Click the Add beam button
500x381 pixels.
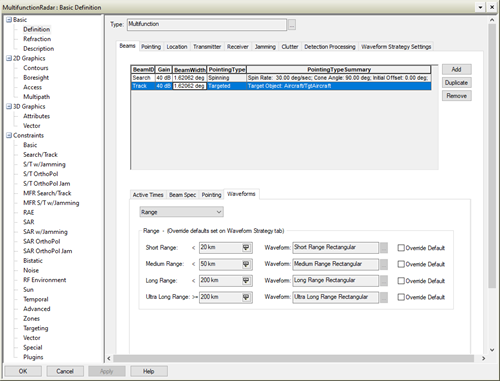[456, 69]
